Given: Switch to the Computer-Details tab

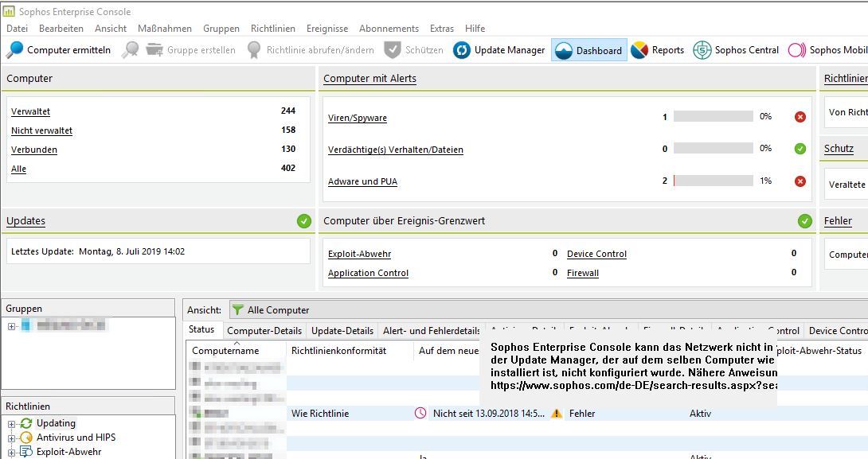Looking at the screenshot, I should [264, 331].
